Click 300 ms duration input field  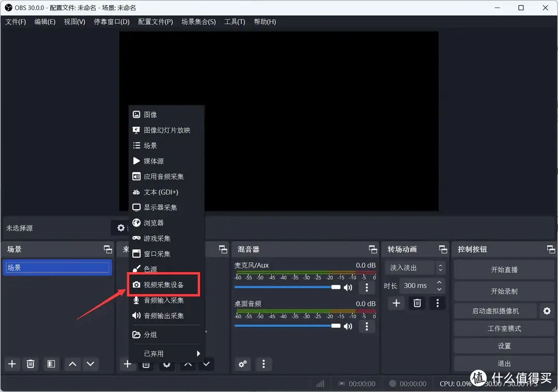418,286
